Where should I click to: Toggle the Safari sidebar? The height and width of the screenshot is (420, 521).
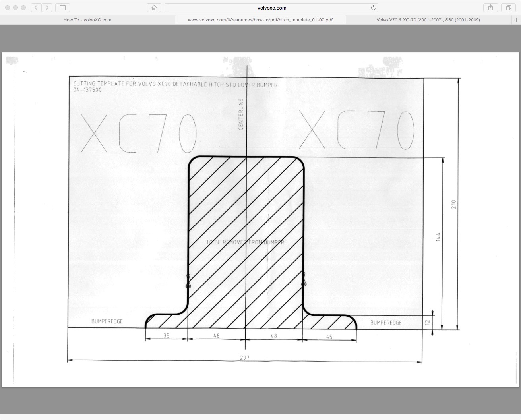click(62, 7)
